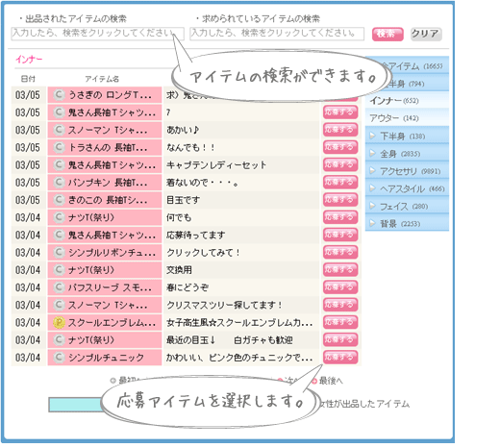The height and width of the screenshot is (448, 500).
Task: Click the クリア clear button
Action: click(x=426, y=34)
